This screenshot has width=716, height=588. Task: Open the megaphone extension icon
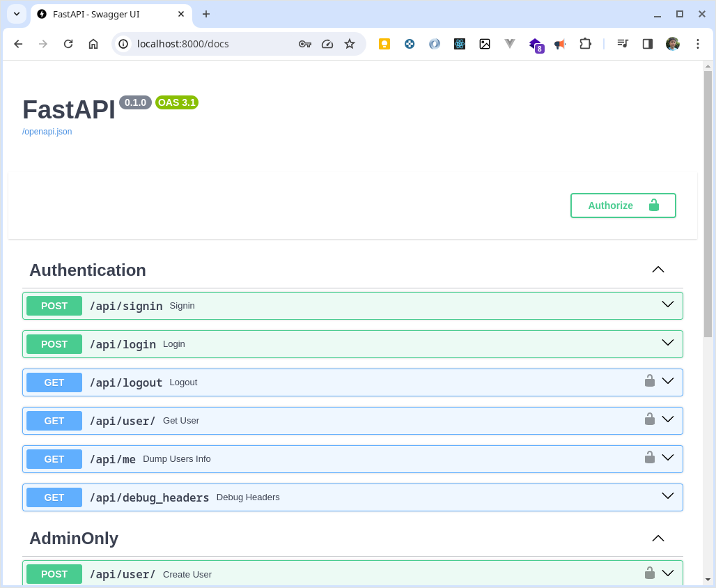coord(560,44)
